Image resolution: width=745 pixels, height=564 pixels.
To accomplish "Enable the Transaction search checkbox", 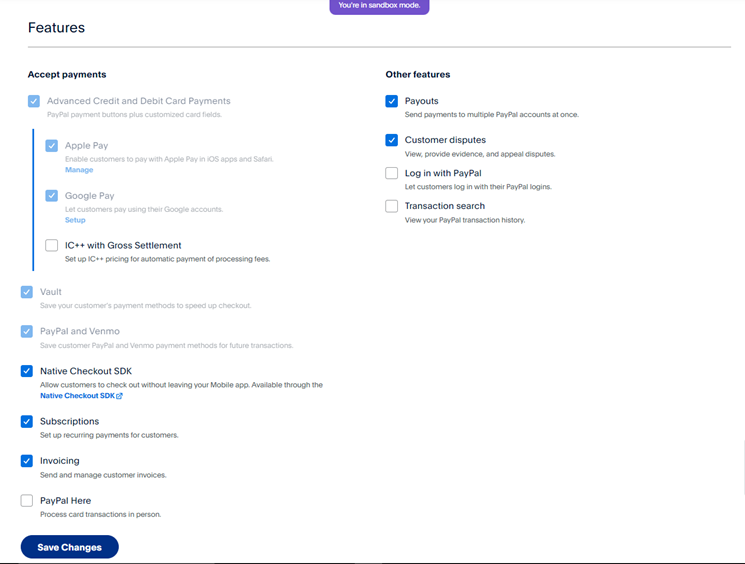I will (x=392, y=206).
